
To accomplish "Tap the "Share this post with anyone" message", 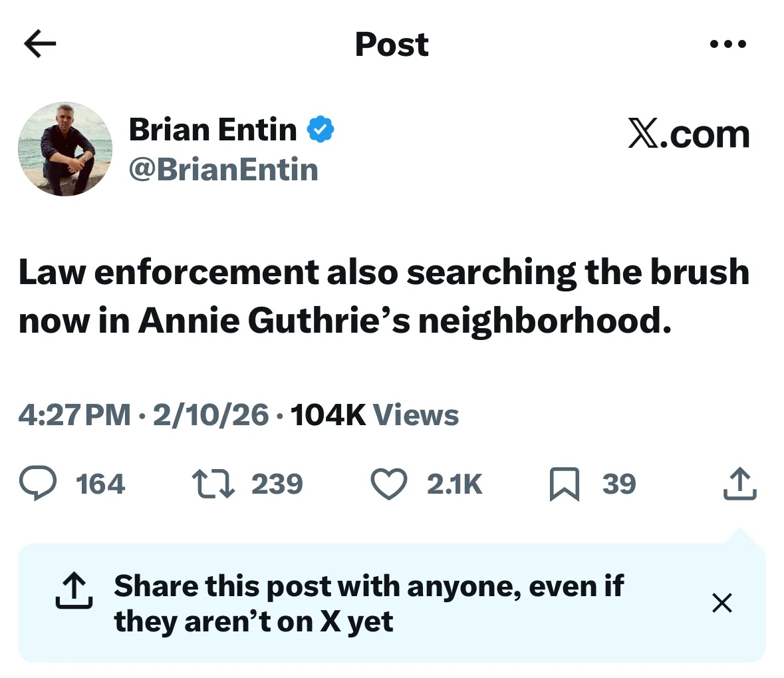I will tap(368, 603).
